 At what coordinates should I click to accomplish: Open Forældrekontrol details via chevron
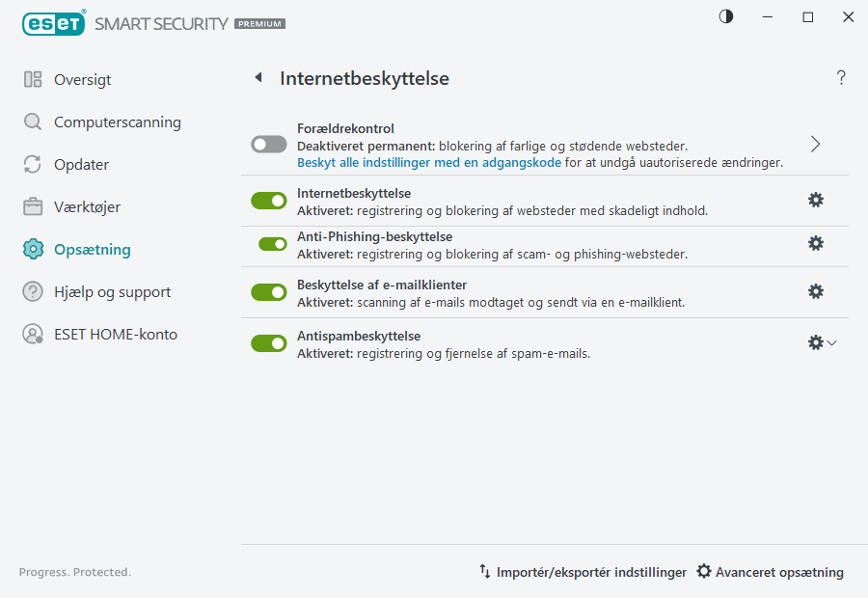point(815,143)
